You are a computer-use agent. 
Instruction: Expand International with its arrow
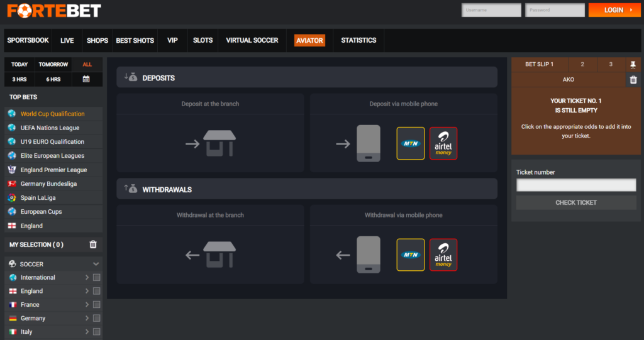tap(87, 278)
